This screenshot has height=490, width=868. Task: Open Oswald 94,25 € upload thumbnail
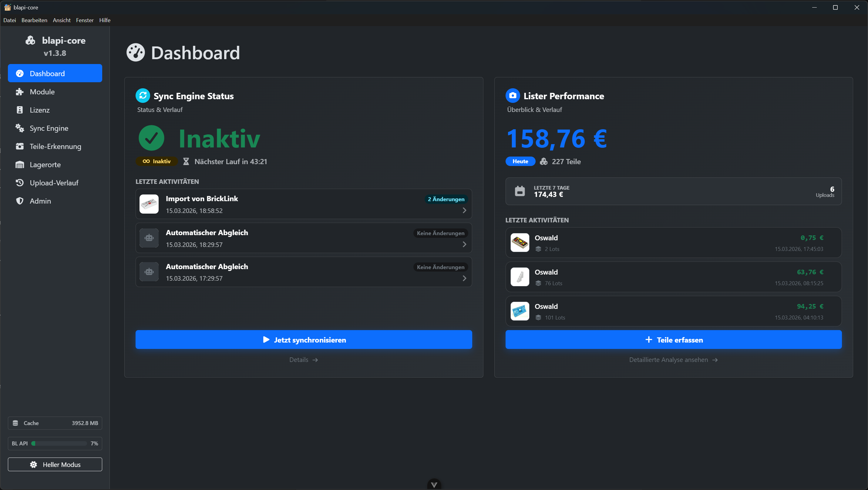[520, 311]
